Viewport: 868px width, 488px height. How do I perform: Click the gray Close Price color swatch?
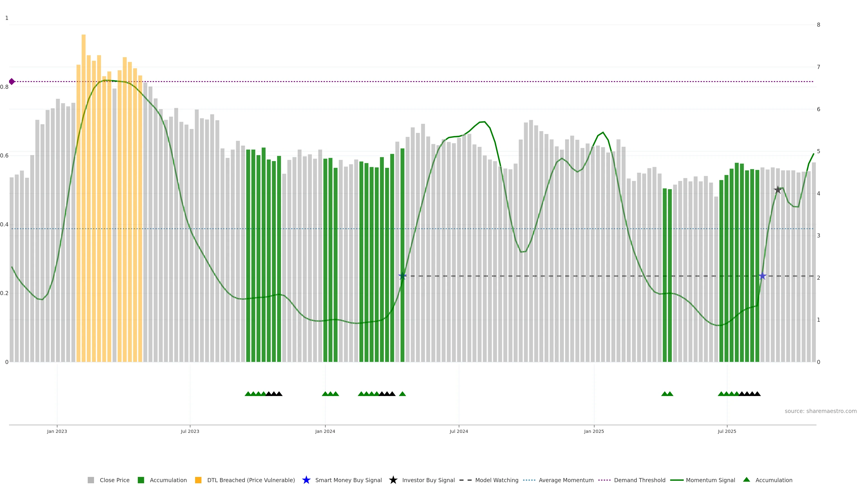[x=91, y=480]
